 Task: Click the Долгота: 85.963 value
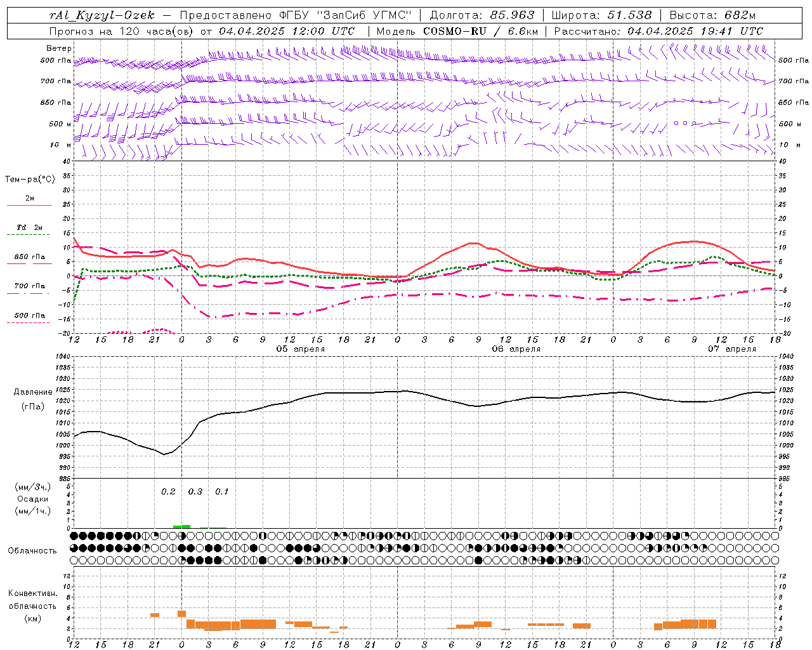482,16
